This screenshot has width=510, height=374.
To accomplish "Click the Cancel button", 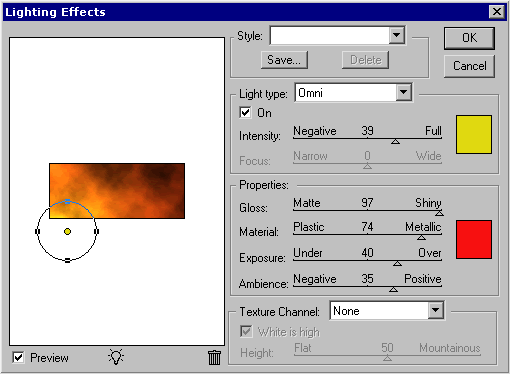I will coord(469,66).
